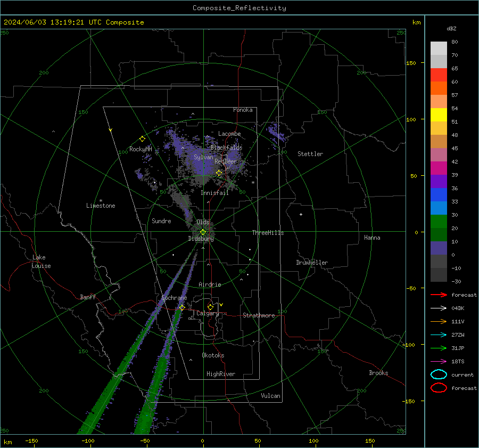Click the Ponoka city label
479x448 pixels.
coord(243,110)
